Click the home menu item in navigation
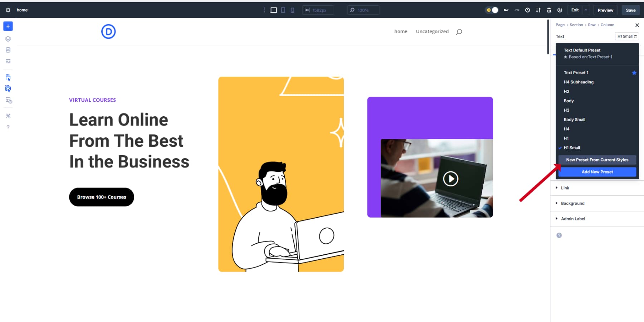The height and width of the screenshot is (322, 644). 400,31
